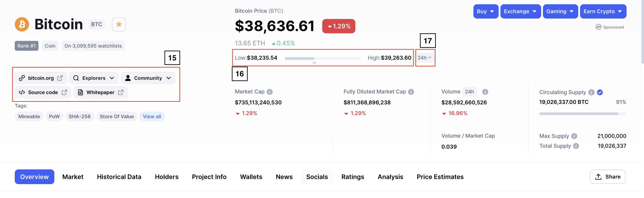The height and width of the screenshot is (198, 644).
Task: Click the Volume info icon
Action: click(x=485, y=92)
